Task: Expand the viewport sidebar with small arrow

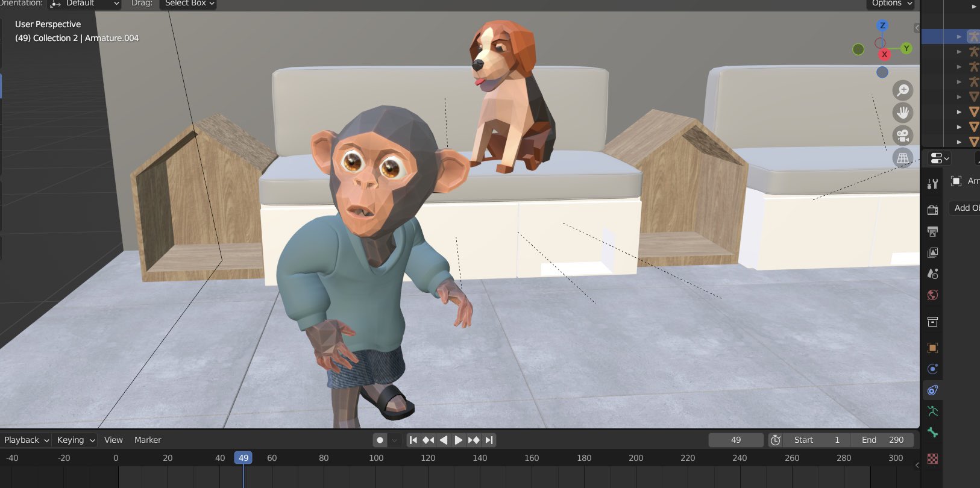Action: pyautogui.click(x=917, y=28)
